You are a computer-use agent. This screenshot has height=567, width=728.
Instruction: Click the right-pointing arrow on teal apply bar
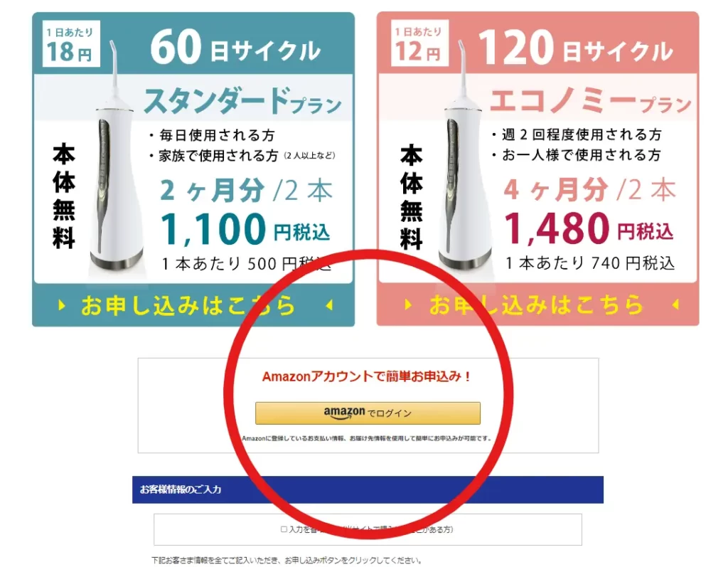62,305
